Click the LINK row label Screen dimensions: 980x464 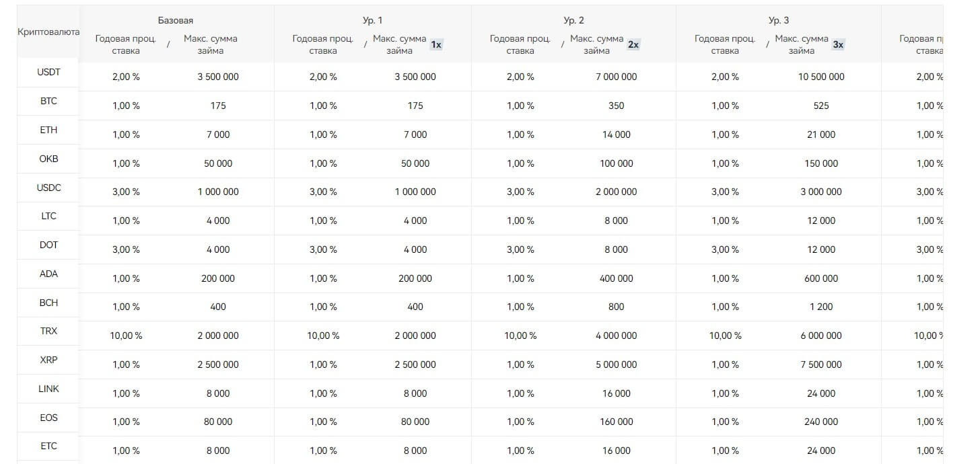tap(48, 389)
